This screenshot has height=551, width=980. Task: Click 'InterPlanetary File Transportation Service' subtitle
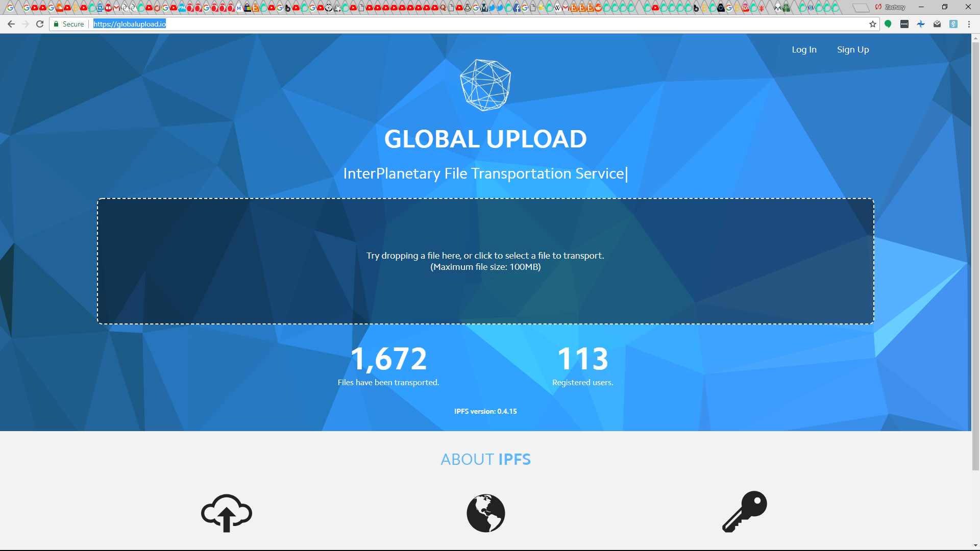[484, 173]
